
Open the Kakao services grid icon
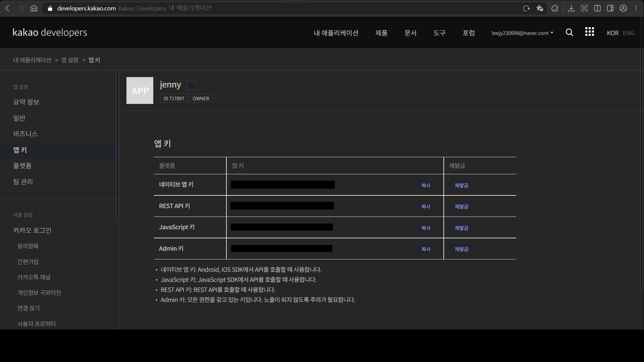590,32
